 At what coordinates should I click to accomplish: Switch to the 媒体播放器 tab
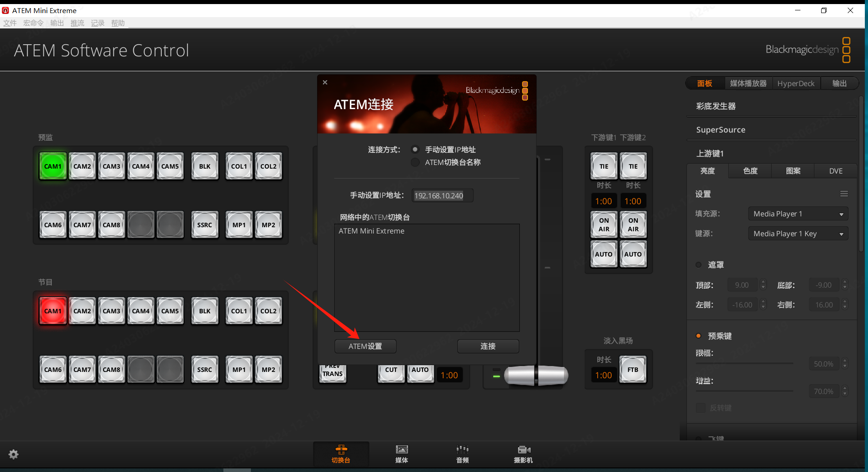coord(748,83)
